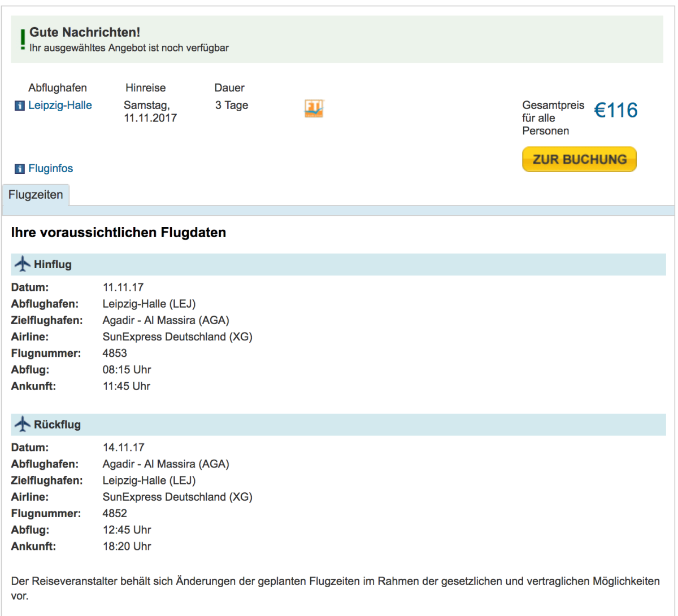This screenshot has height=616, width=678.
Task: Open the Leipzig-Halle airport link
Action: 60,105
